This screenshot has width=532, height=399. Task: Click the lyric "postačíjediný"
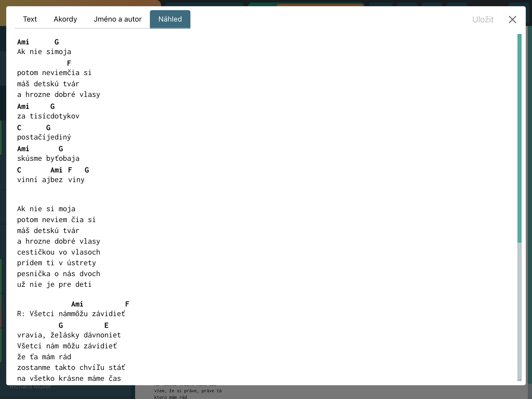[44, 137]
